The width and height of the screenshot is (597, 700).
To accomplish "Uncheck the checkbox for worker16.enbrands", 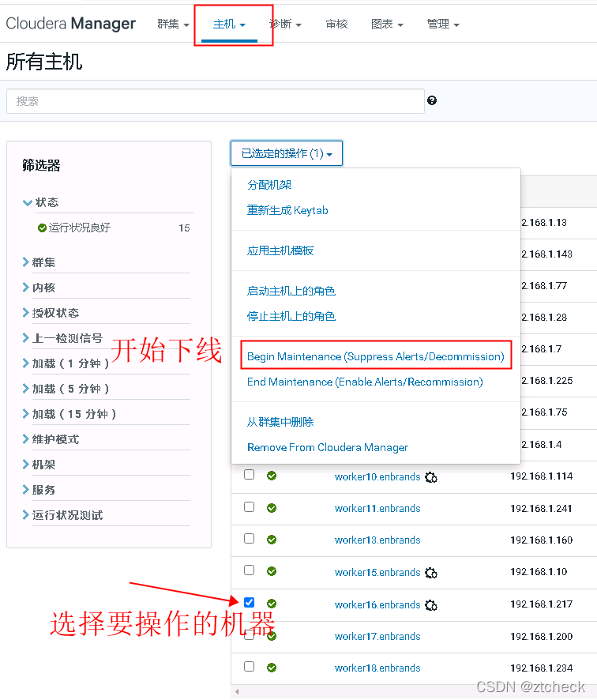I will pos(249,602).
